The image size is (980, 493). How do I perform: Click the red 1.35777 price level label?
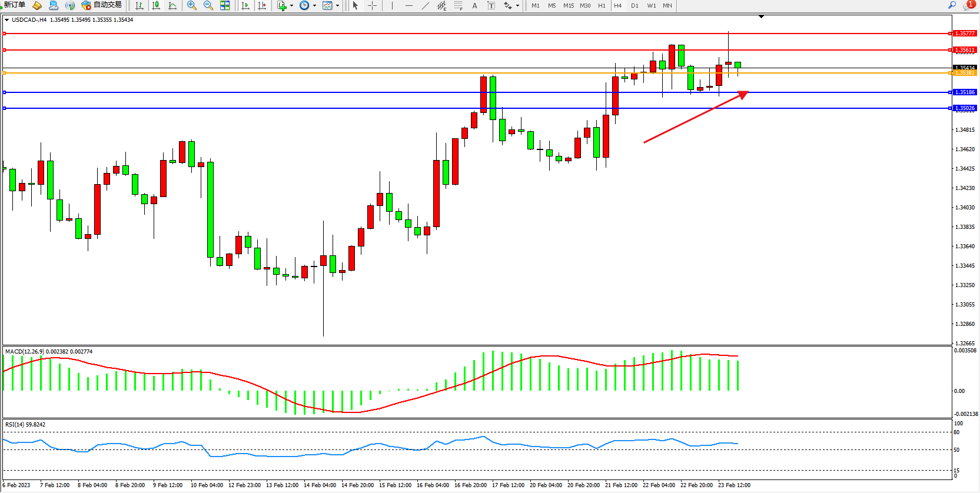(965, 34)
